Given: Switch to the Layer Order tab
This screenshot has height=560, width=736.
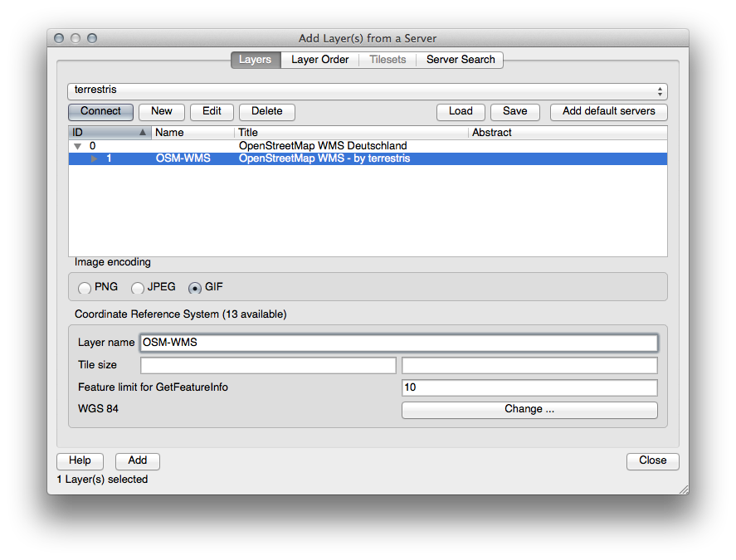Looking at the screenshot, I should (x=319, y=60).
